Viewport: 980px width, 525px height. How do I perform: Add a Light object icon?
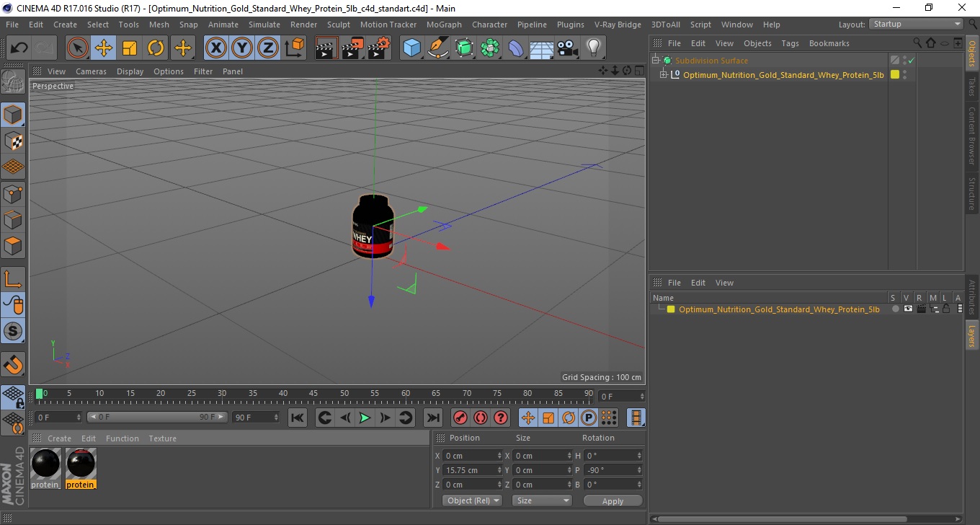click(594, 48)
